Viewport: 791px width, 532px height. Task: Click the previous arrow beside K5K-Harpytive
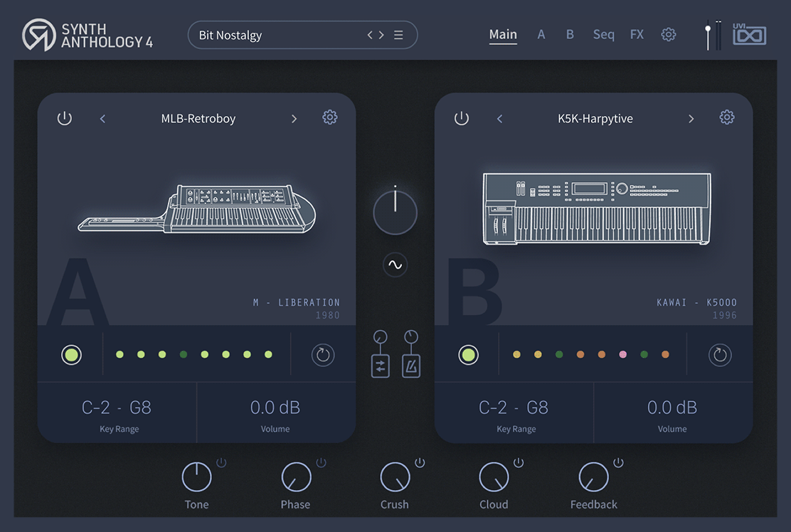(x=499, y=119)
